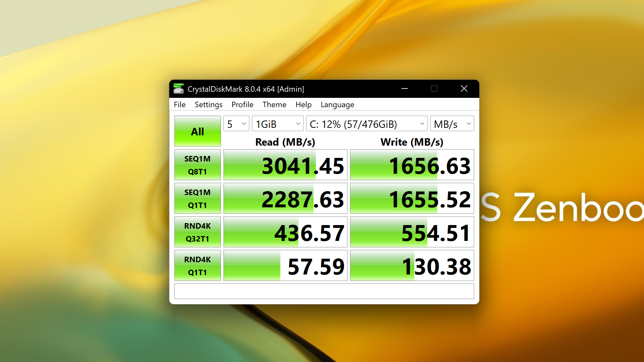The image size is (644, 362).
Task: Expand the test count dropdown showing 5
Action: click(x=236, y=124)
